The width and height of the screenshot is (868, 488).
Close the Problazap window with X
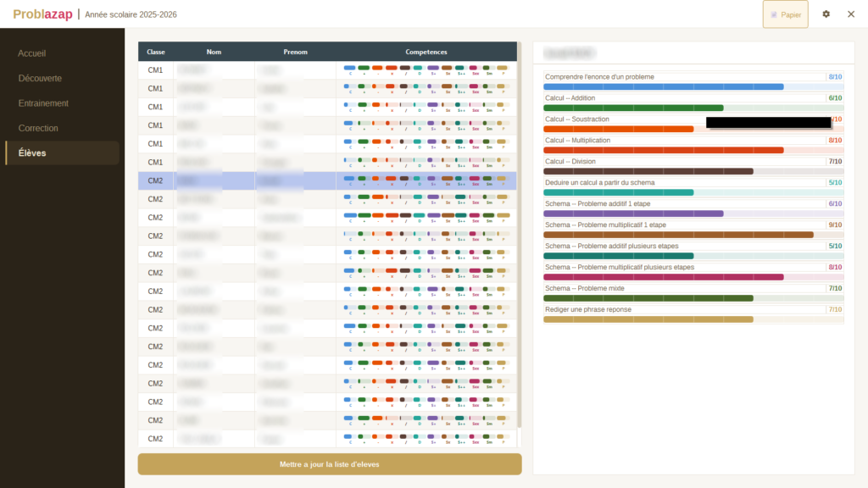coord(851,14)
